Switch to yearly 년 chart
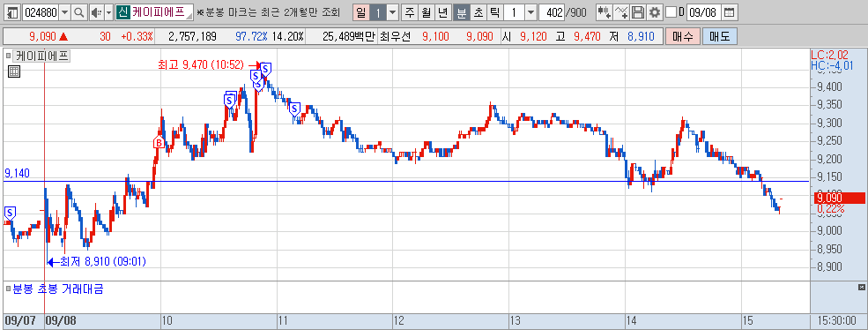868x330 pixels. [443, 11]
